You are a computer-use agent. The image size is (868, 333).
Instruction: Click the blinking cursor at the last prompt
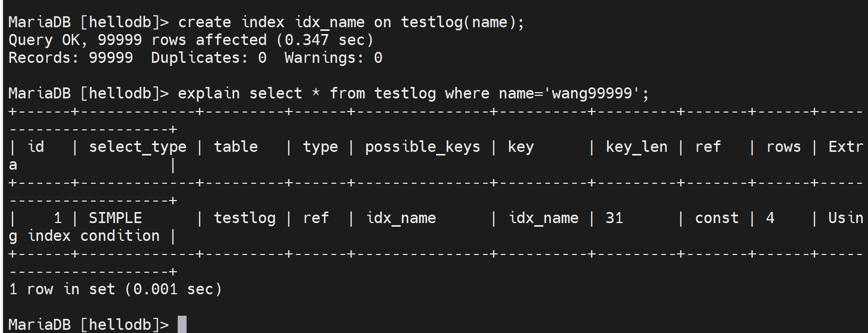[182, 324]
